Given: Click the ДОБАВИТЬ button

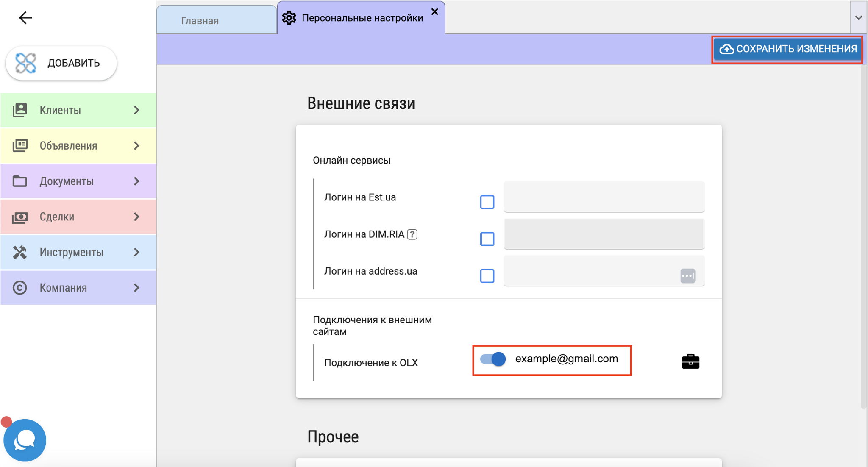Looking at the screenshot, I should pos(61,63).
